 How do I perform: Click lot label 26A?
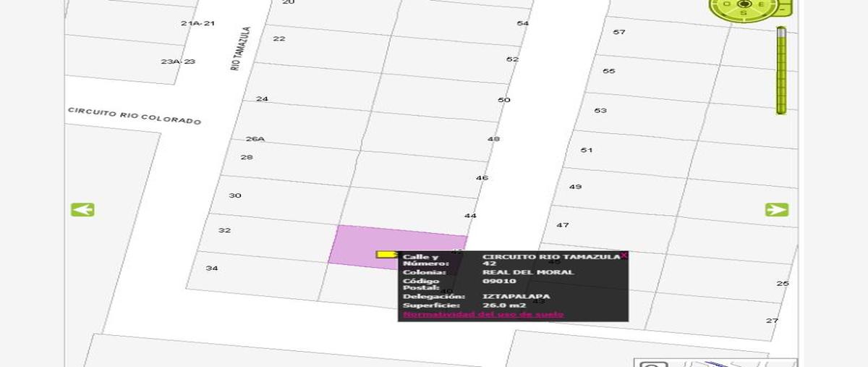255,138
